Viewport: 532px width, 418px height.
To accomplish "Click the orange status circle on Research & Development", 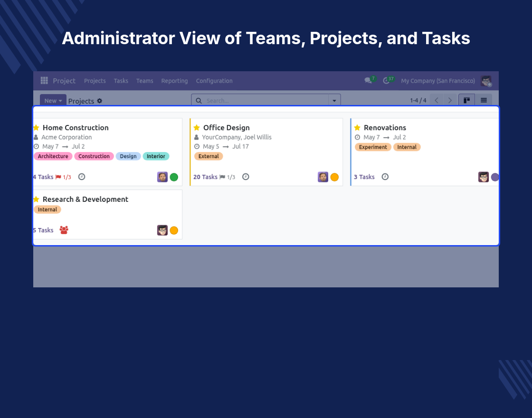I will click(174, 230).
